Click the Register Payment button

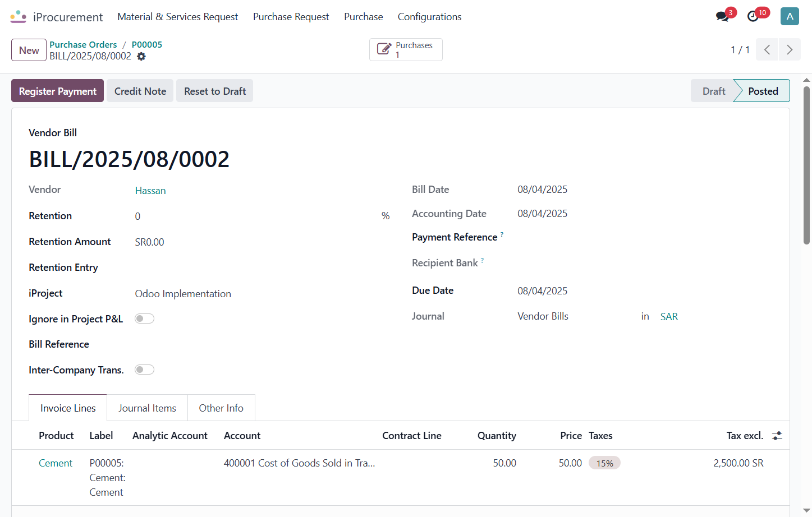(58, 91)
